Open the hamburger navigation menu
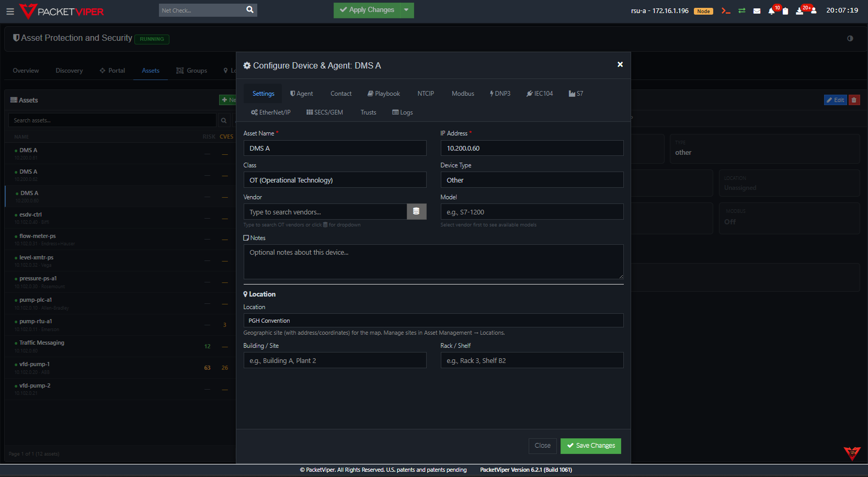Screen dimensions: 868x477 pyautogui.click(x=10, y=11)
